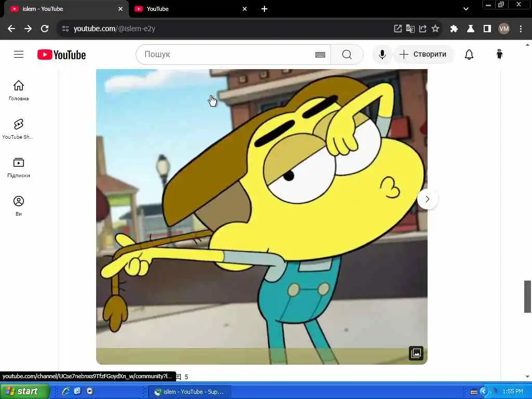Click the system clock 1:55 PM
The width and height of the screenshot is (532, 399).
(513, 392)
